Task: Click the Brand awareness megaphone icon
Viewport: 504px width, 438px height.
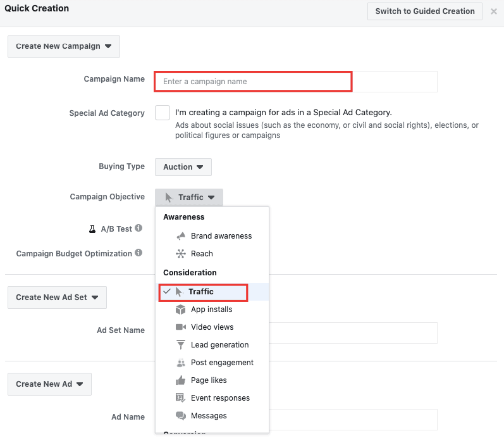Action: click(181, 236)
